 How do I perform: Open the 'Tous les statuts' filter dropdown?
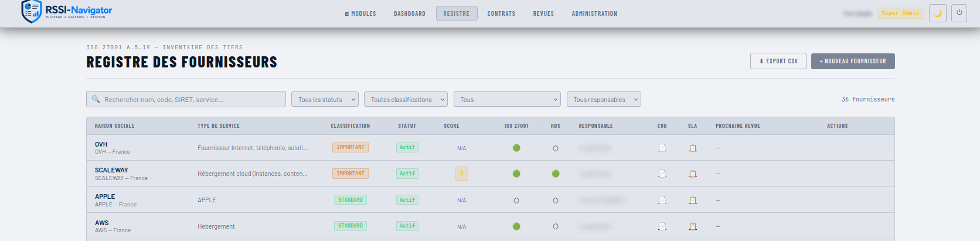[325, 99]
